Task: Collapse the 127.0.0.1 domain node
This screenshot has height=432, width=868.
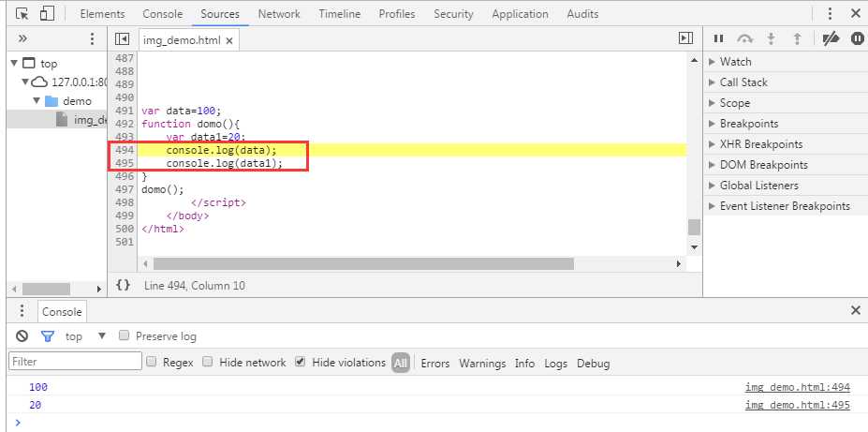Action: pyautogui.click(x=25, y=82)
